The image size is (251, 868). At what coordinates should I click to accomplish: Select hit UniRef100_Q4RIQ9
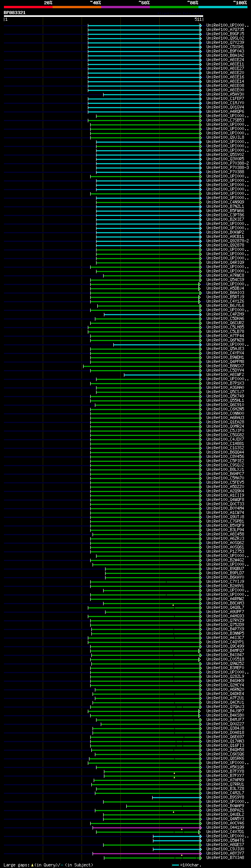click(x=225, y=262)
